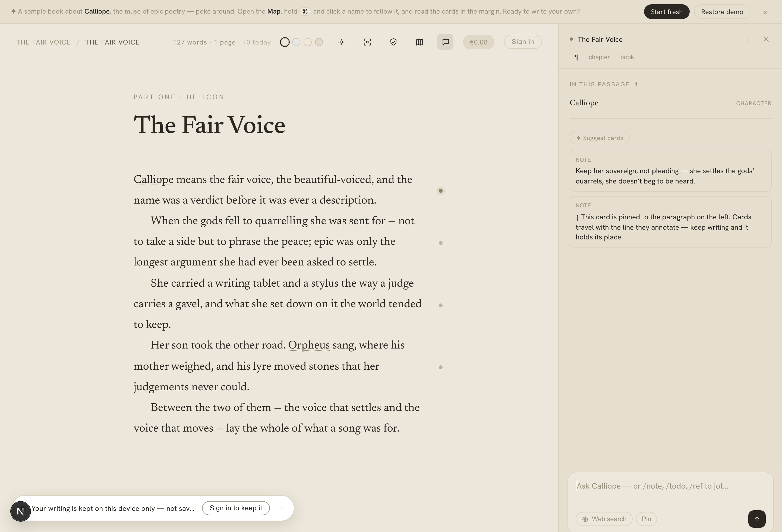
Task: Click the N avatar circle
Action: click(x=21, y=511)
